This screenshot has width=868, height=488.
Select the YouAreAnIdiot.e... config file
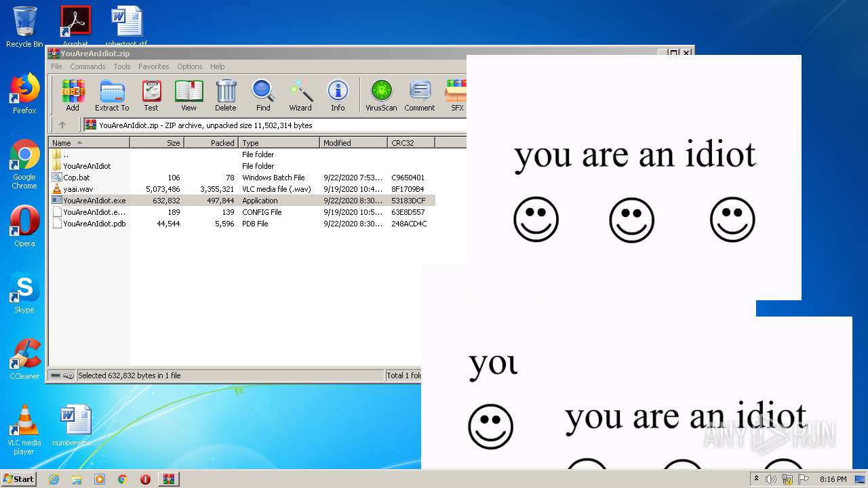click(241, 212)
